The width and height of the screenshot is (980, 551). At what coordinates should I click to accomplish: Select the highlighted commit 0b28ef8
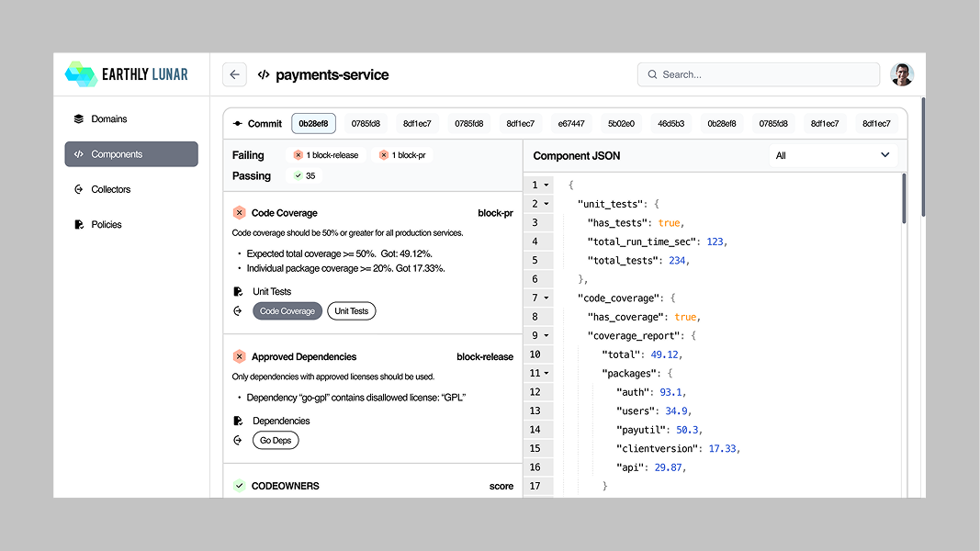pos(313,124)
